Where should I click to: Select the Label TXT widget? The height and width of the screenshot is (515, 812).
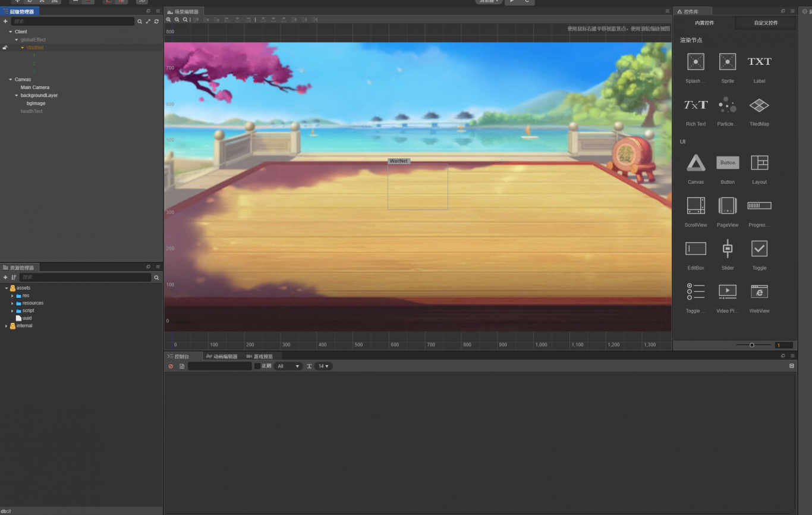pyautogui.click(x=759, y=61)
